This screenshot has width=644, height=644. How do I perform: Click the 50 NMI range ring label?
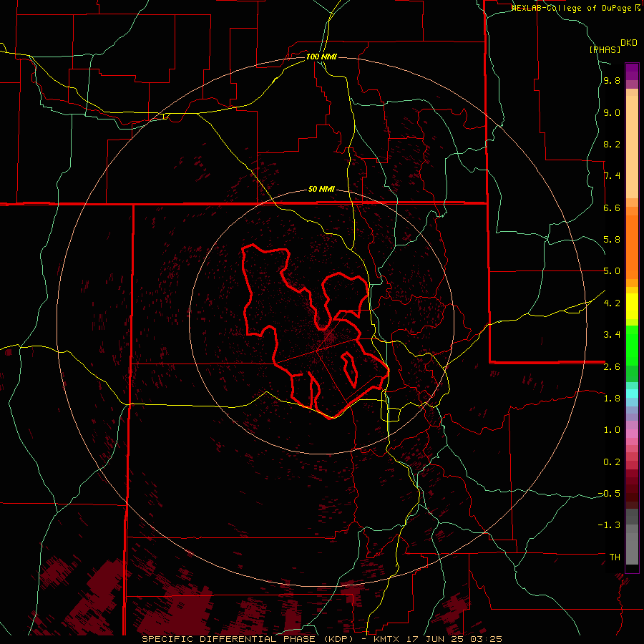click(321, 190)
